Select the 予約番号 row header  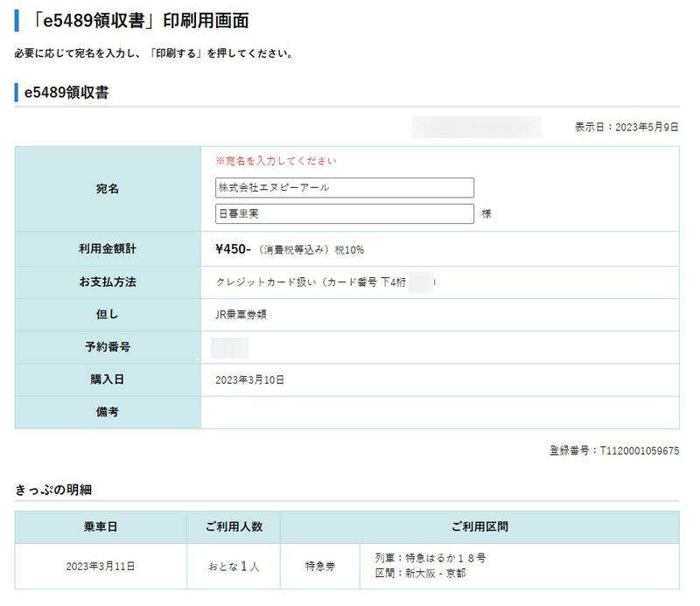click(108, 347)
